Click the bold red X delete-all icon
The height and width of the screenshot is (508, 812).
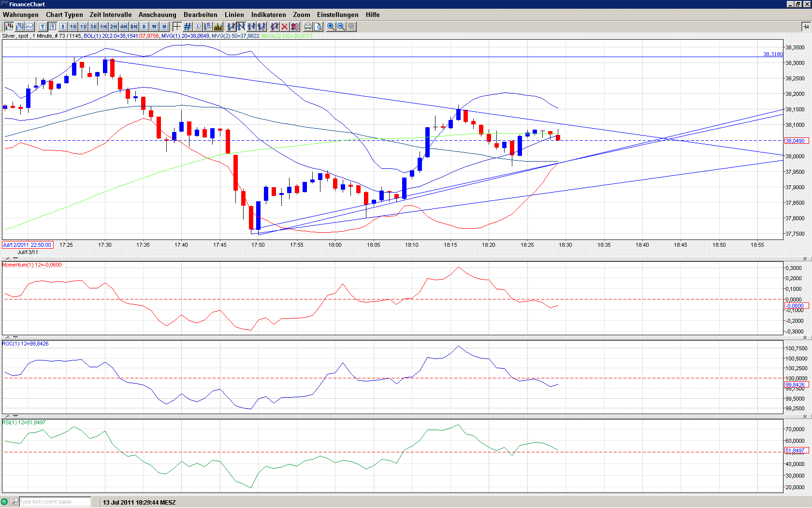(295, 27)
